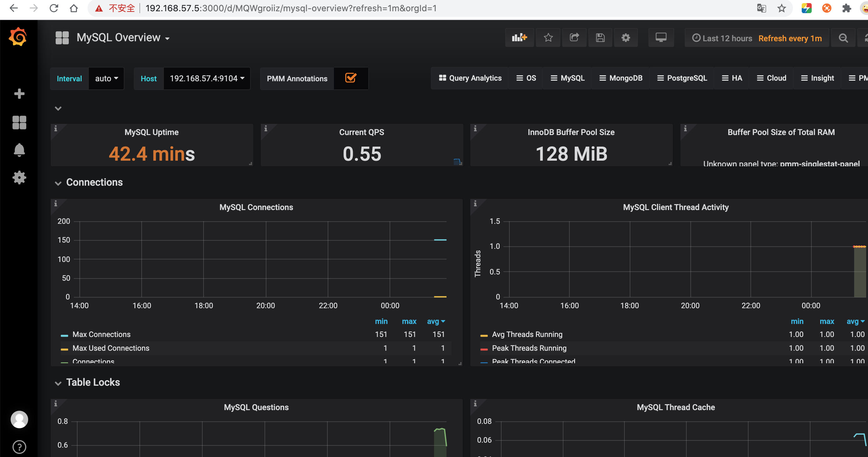The image size is (868, 457).
Task: Click the browser home icon
Action: (x=74, y=8)
